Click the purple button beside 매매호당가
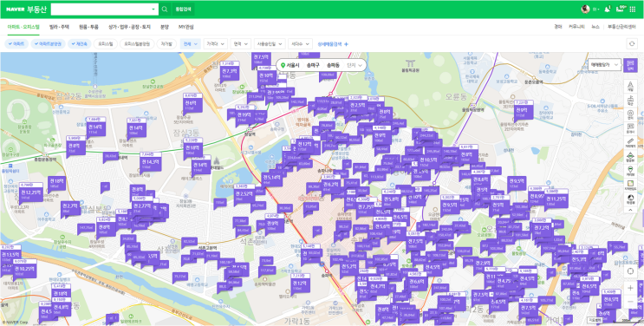644x326 pixels. 630,65
